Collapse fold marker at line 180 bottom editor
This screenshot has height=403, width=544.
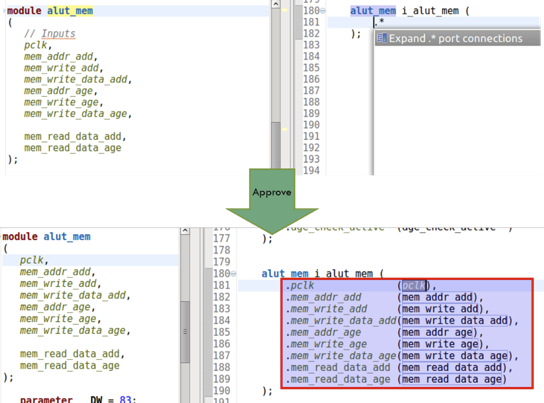pos(234,274)
